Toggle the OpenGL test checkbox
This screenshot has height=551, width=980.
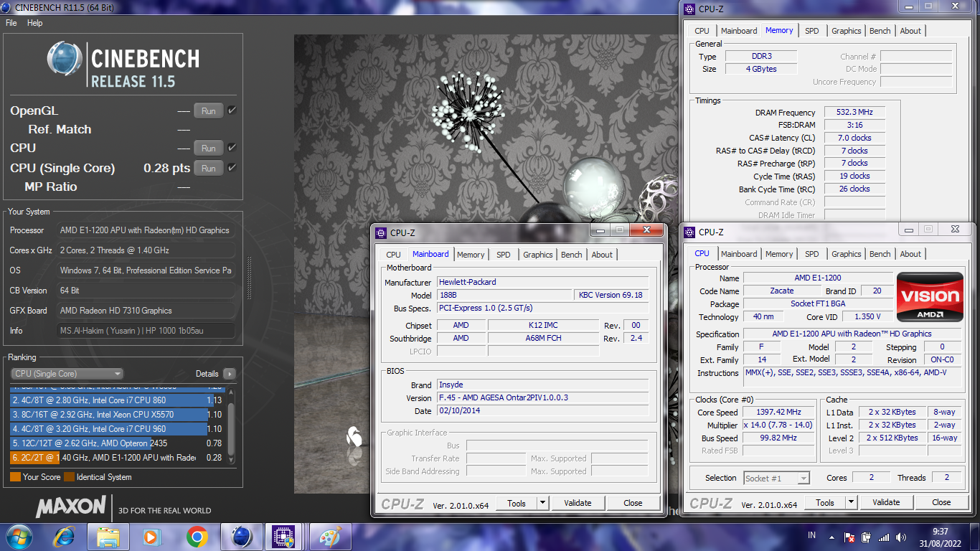[x=232, y=110]
